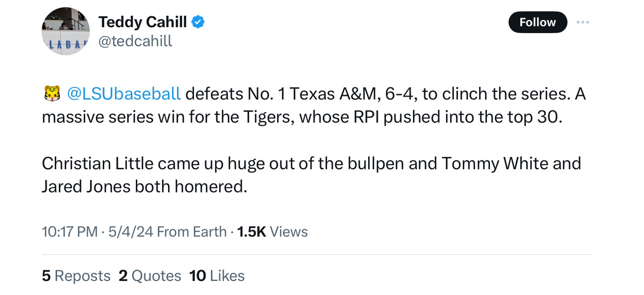This screenshot has height=295, width=644.
Task: Click the @tedcahill handle
Action: pyautogui.click(x=135, y=41)
